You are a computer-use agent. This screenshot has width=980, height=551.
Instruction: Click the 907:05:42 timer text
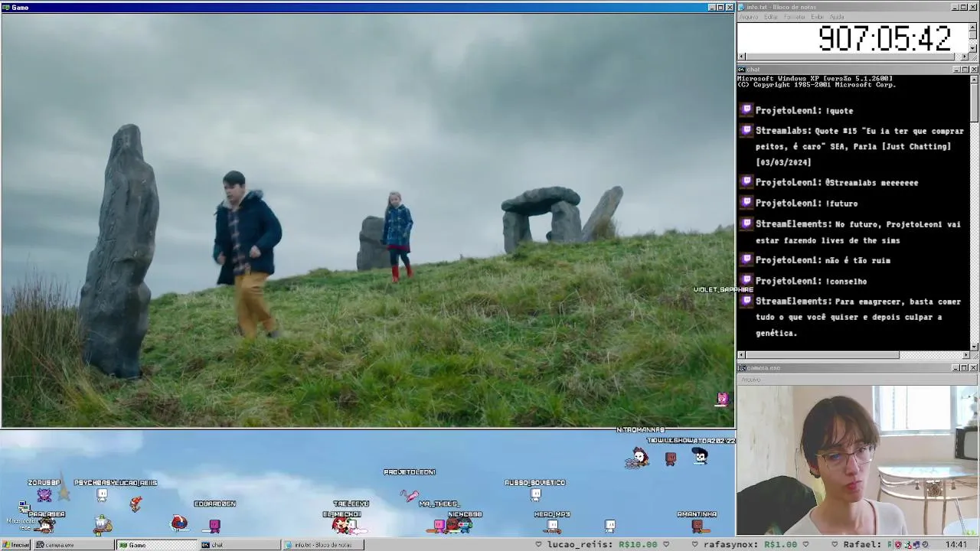pos(884,37)
